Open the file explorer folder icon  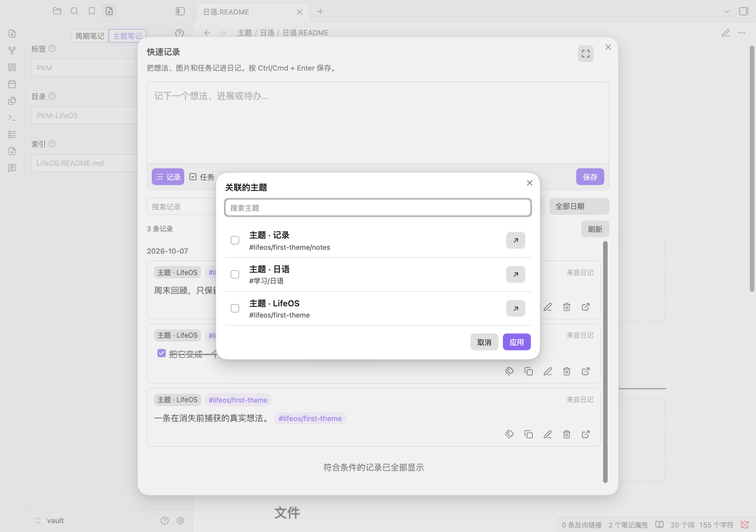pos(57,11)
